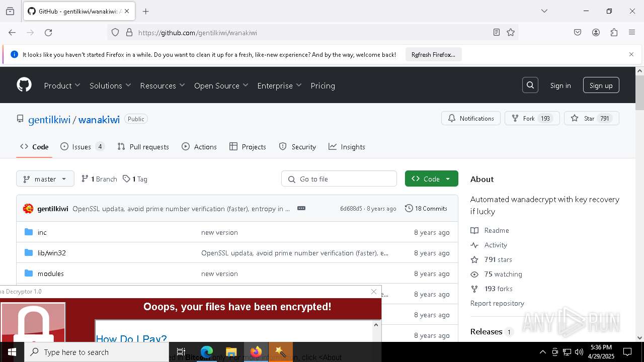
Task: View the 18 Commits history link
Action: (426, 208)
